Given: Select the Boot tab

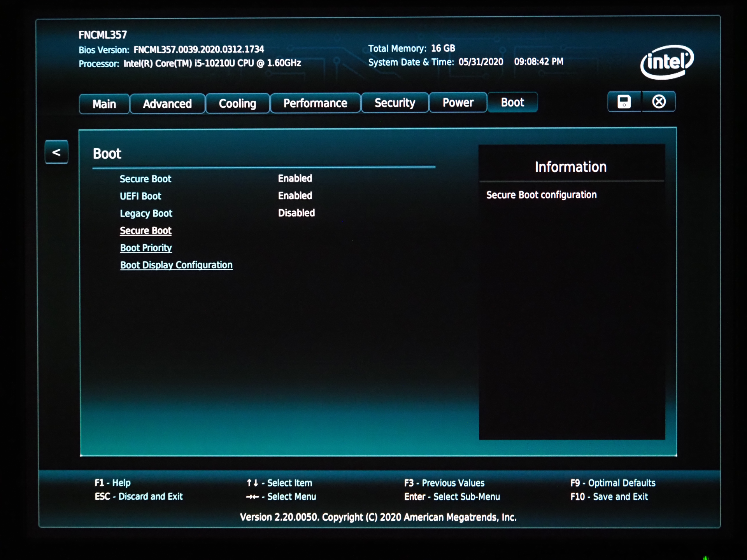Looking at the screenshot, I should [512, 102].
